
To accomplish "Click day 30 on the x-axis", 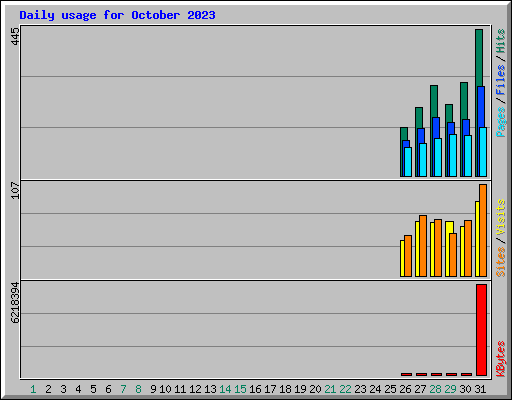I will [465, 389].
